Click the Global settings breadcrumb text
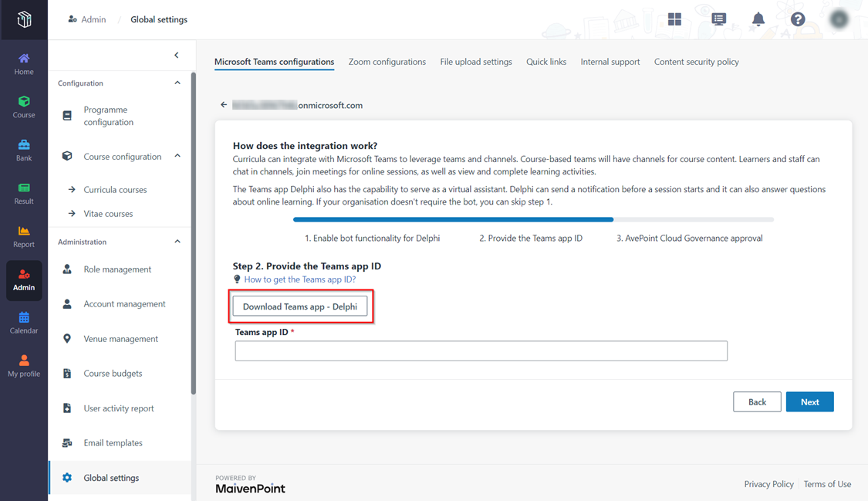This screenshot has width=868, height=501. point(159,19)
